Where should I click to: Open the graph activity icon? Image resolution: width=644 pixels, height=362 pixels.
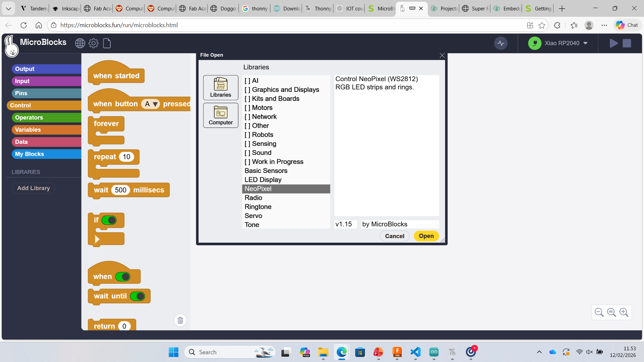pos(501,43)
